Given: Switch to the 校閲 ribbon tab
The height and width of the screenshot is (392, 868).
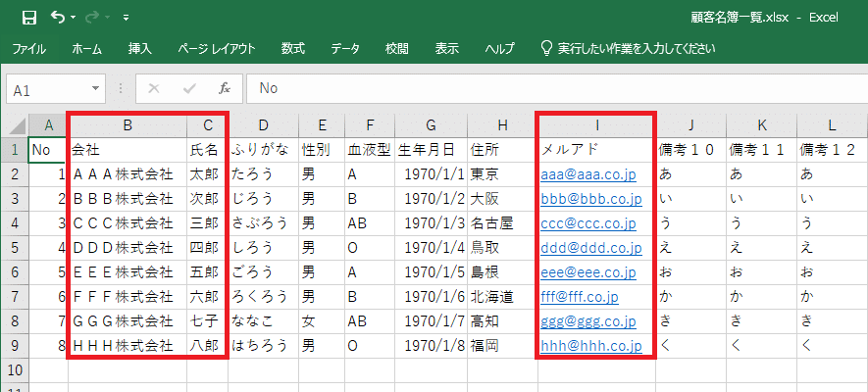Looking at the screenshot, I should (397, 49).
